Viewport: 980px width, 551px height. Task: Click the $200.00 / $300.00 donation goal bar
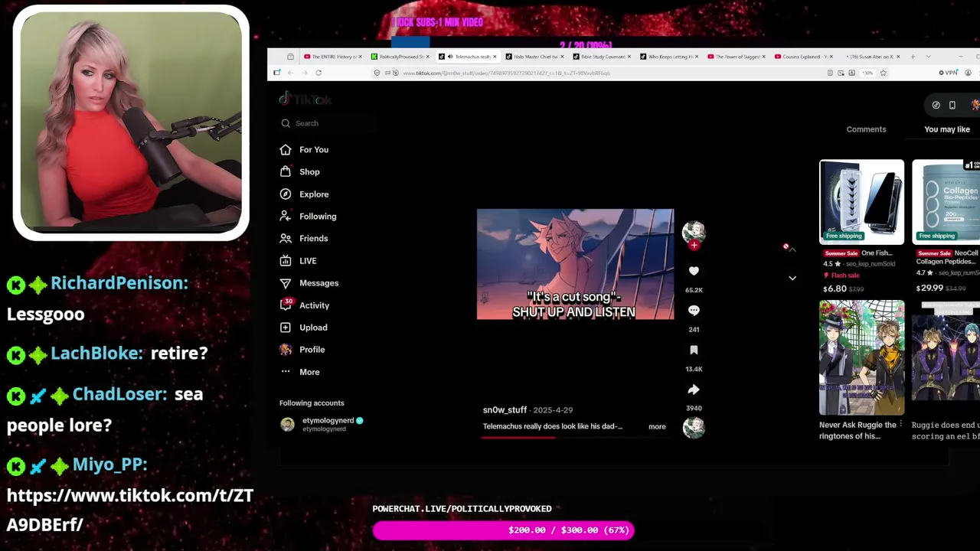tap(503, 530)
